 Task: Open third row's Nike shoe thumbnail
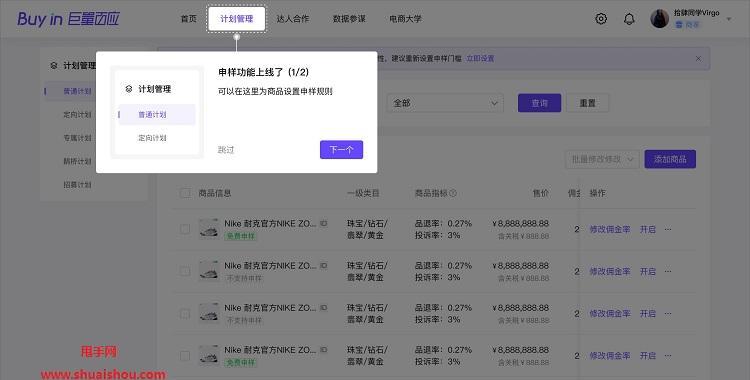(x=209, y=313)
